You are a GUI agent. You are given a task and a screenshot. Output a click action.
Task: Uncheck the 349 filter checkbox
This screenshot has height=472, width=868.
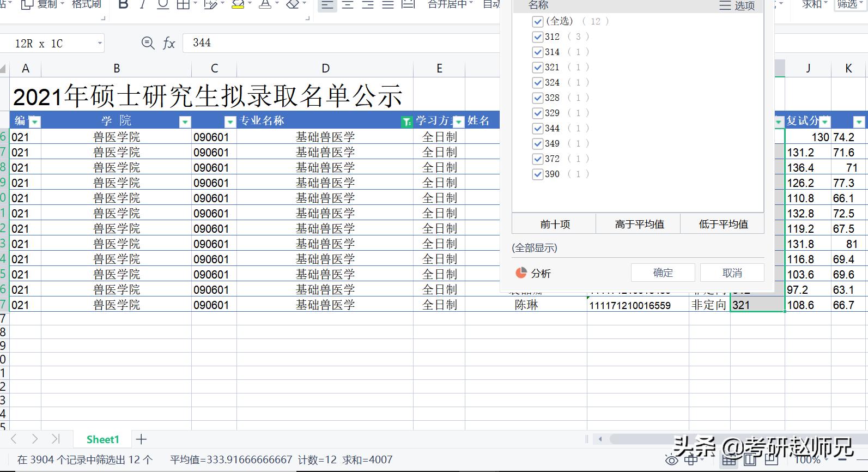pyautogui.click(x=538, y=143)
